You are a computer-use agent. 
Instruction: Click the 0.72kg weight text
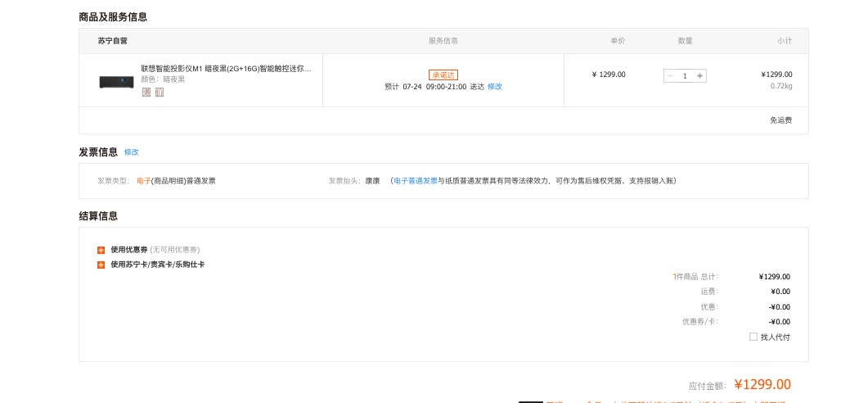781,86
